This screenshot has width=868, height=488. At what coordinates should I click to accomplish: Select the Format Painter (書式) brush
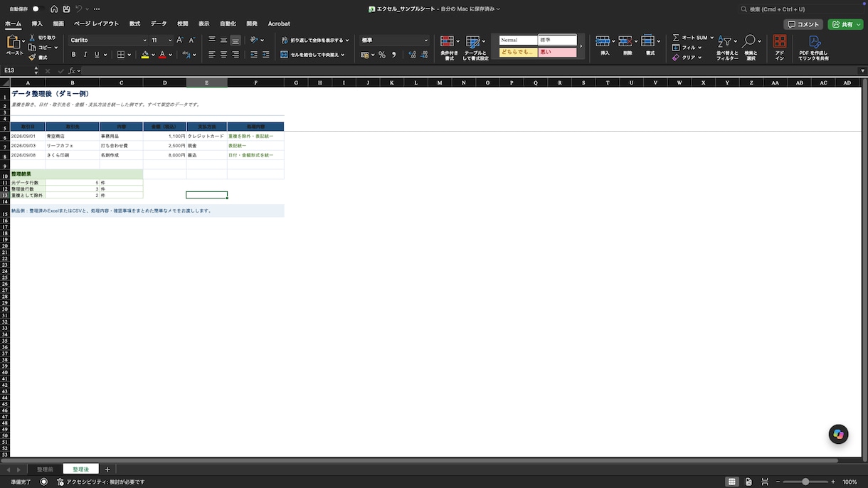32,58
